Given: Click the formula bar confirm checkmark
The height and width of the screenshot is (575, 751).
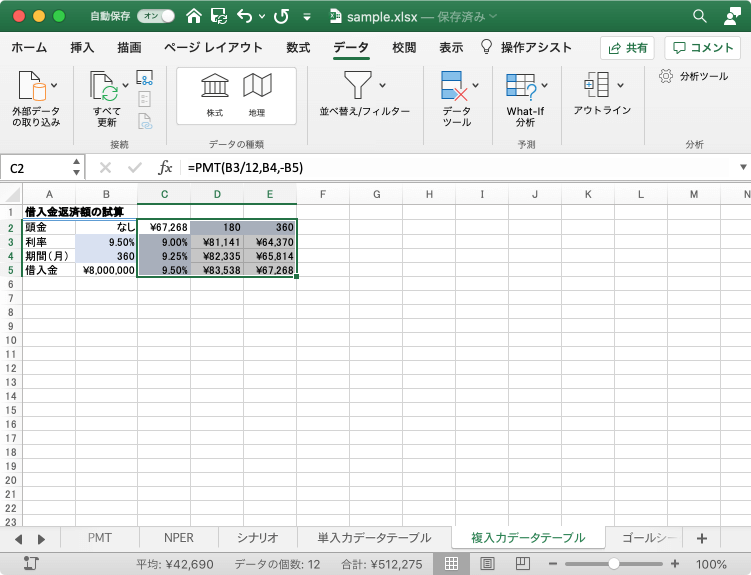Looking at the screenshot, I should 135,168.
